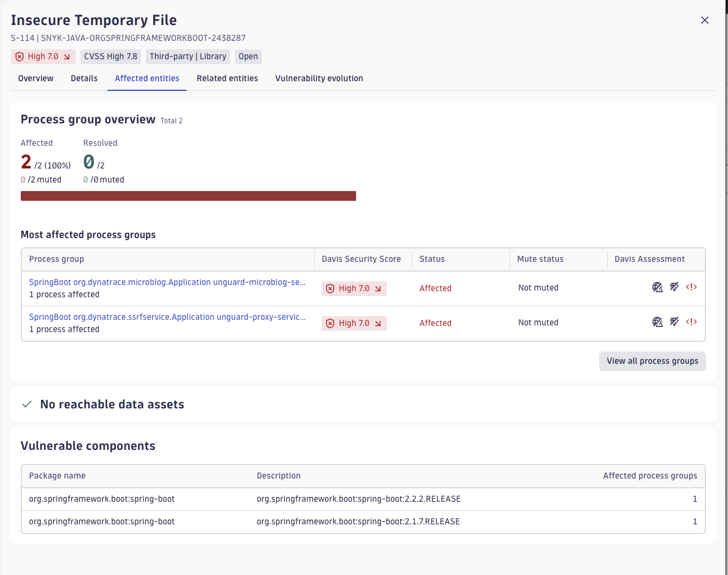
Task: Open the Details tab
Action: click(84, 78)
